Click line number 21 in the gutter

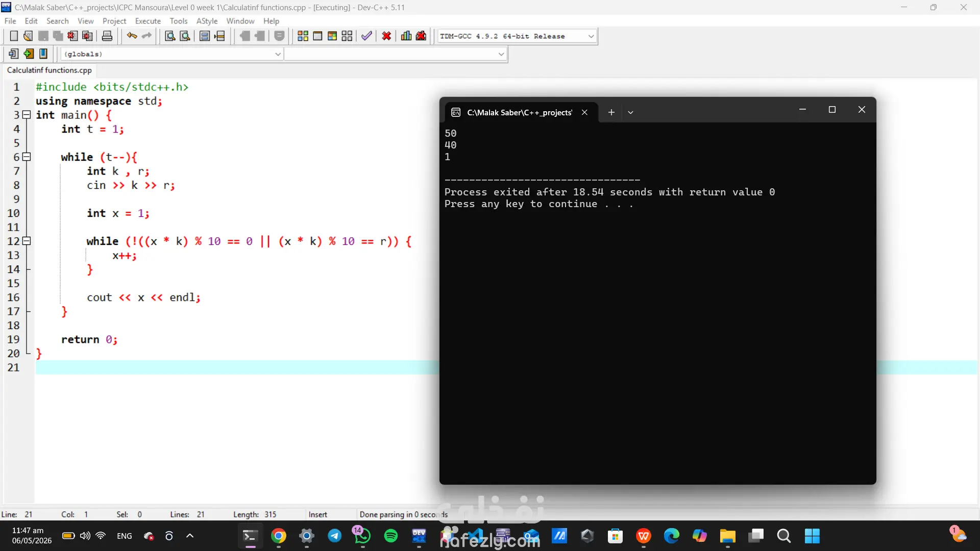point(13,367)
